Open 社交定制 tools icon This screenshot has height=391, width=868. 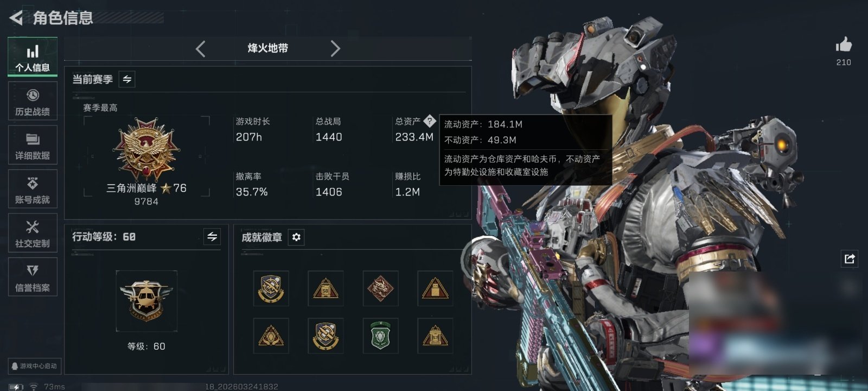[33, 233]
